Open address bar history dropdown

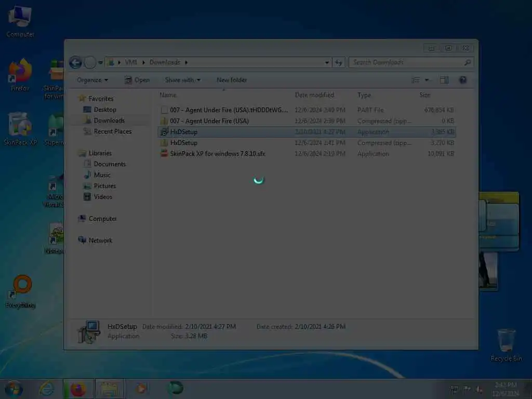[x=327, y=62]
